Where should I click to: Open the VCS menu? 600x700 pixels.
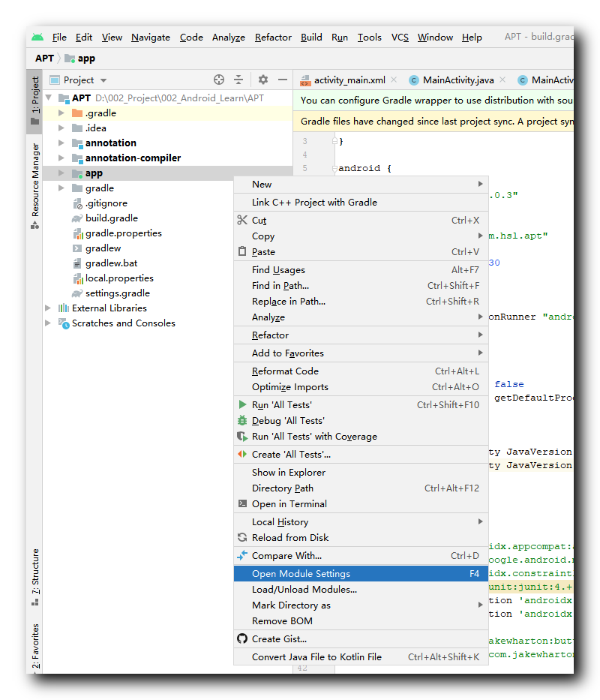400,37
